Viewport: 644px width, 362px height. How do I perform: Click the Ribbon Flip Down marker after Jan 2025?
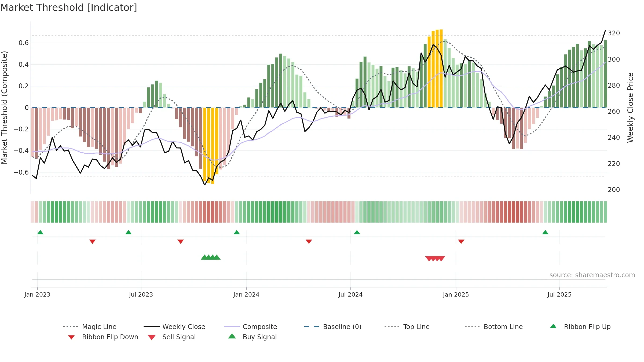pyautogui.click(x=461, y=242)
